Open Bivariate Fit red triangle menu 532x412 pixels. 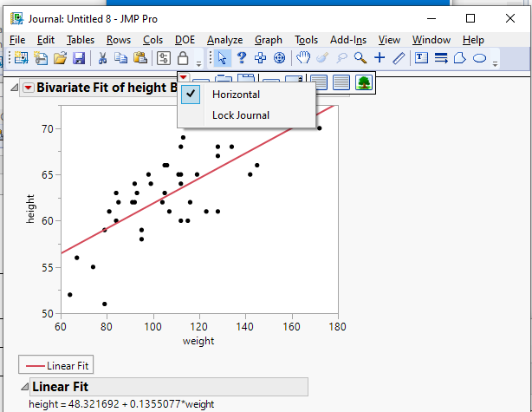[x=29, y=88]
